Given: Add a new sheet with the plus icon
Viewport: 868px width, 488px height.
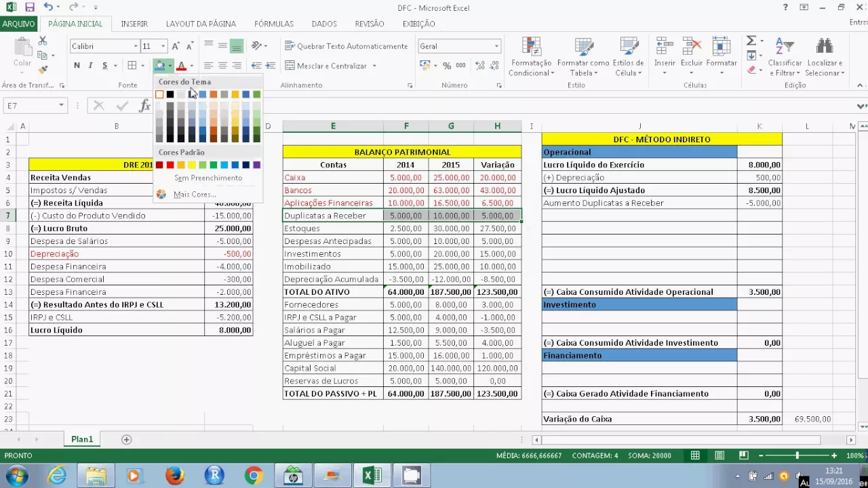Looking at the screenshot, I should click(126, 439).
